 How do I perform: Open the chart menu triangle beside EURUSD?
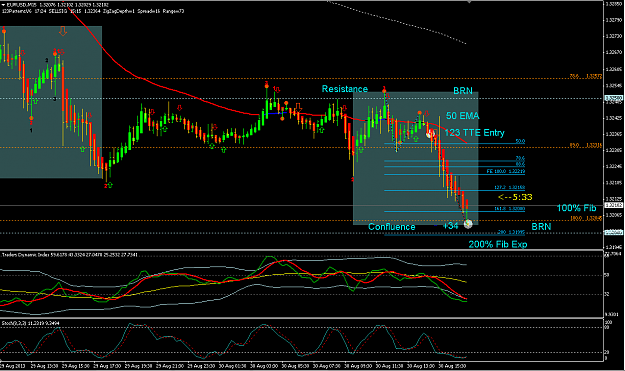pyautogui.click(x=3, y=5)
